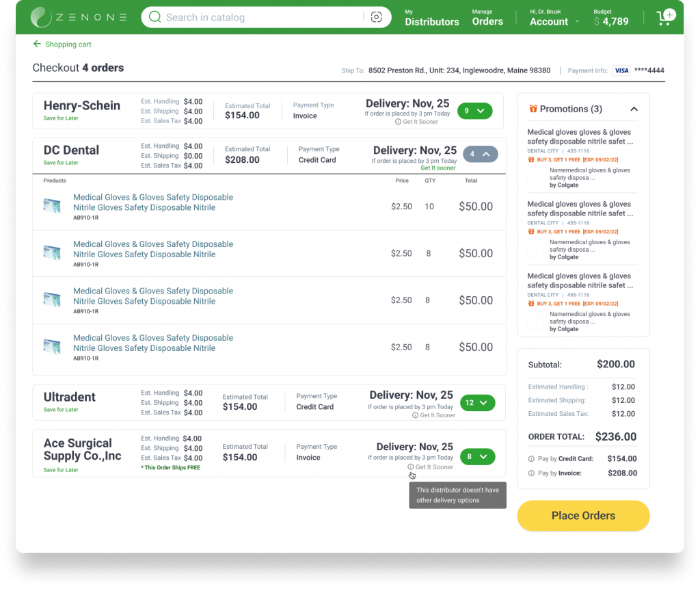This screenshot has height=589, width=700.
Task: Click the Promotions gift icon
Action: [533, 109]
